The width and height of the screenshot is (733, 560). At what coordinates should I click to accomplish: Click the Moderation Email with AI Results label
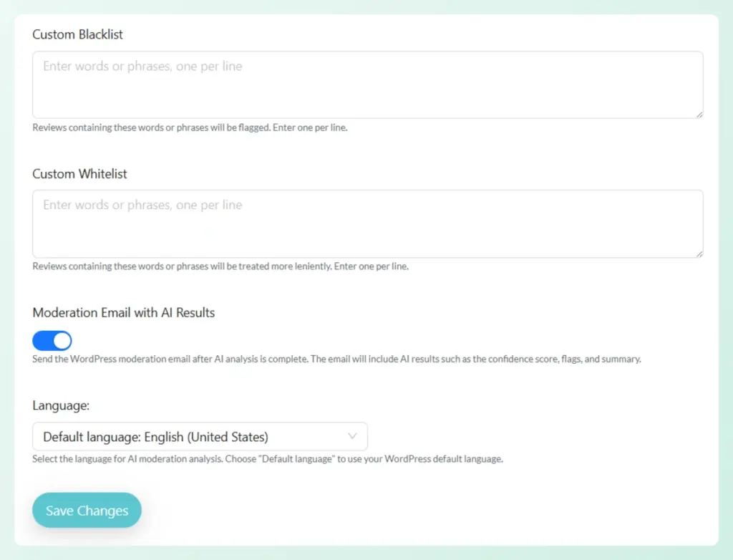click(123, 313)
